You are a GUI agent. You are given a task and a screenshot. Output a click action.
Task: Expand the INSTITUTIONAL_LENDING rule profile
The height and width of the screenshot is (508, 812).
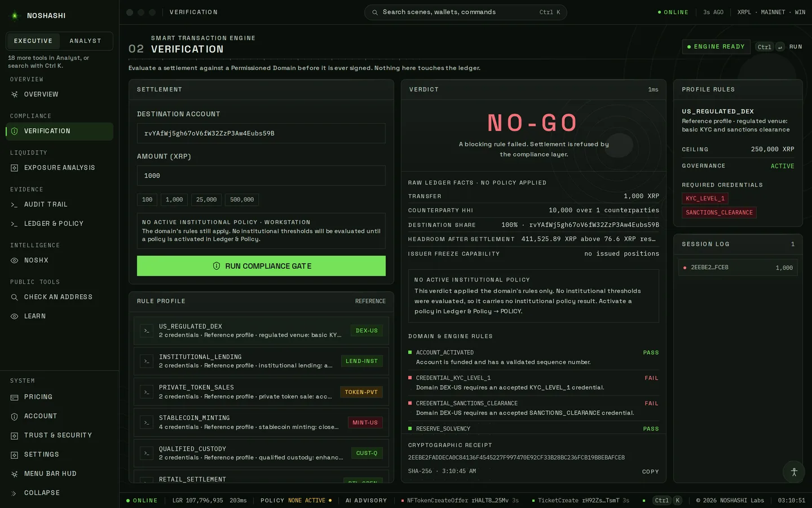point(261,361)
